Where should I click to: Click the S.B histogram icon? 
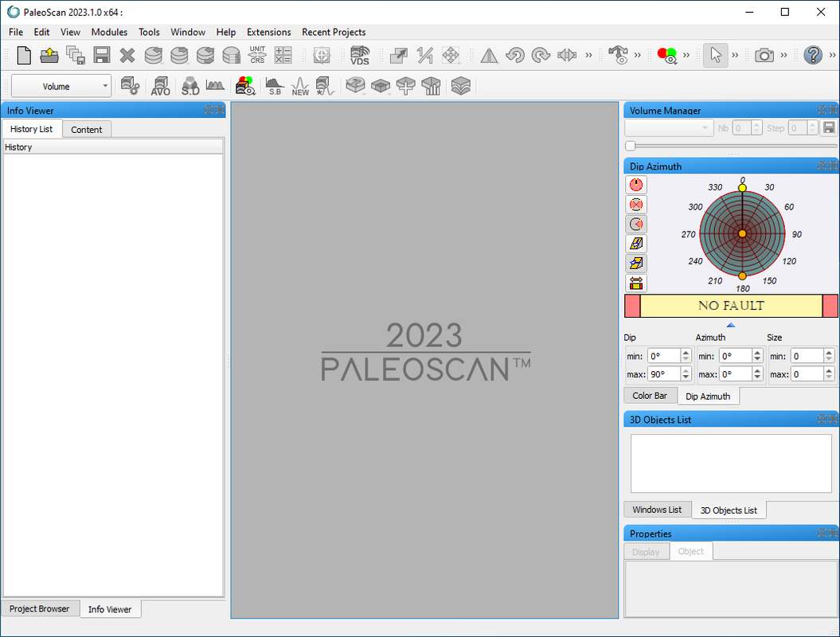[274, 86]
